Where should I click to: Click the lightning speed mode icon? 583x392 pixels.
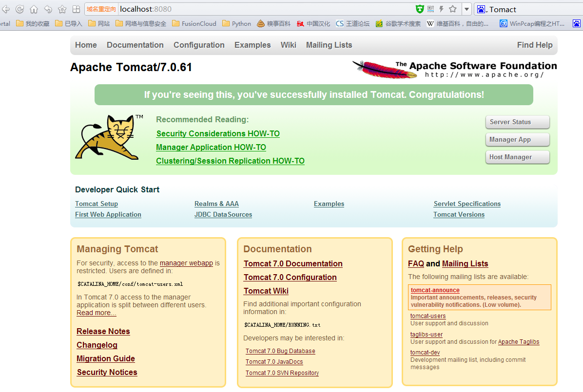(x=441, y=9)
